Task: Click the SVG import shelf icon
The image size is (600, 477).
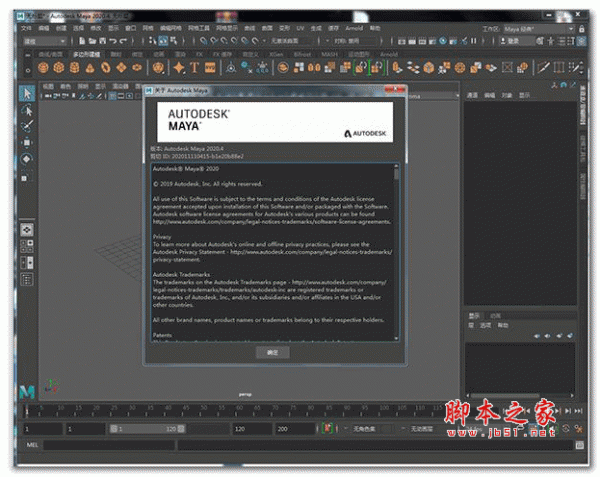Action: pos(210,68)
